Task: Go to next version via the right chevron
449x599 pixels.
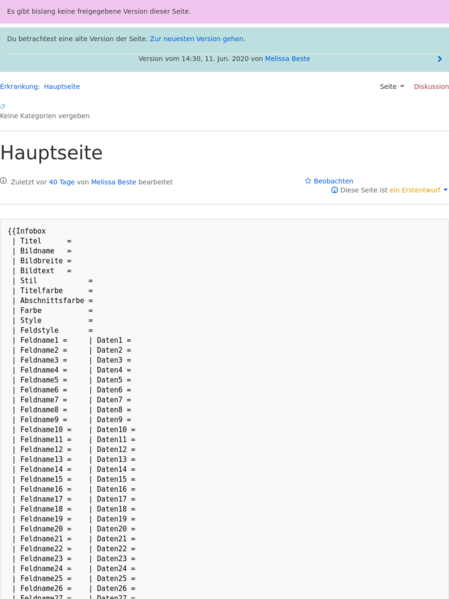Action: click(x=439, y=59)
